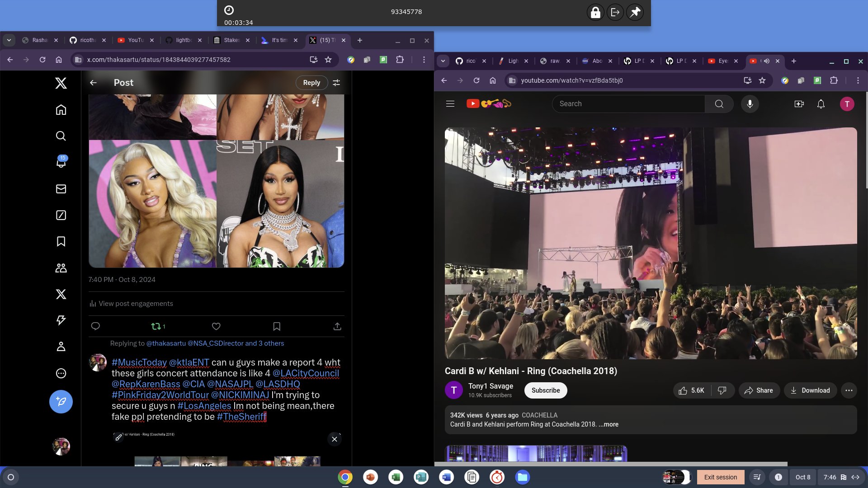Screen dimensions: 868x488
Task: Open YouTube Create video icon
Action: pos(799,104)
